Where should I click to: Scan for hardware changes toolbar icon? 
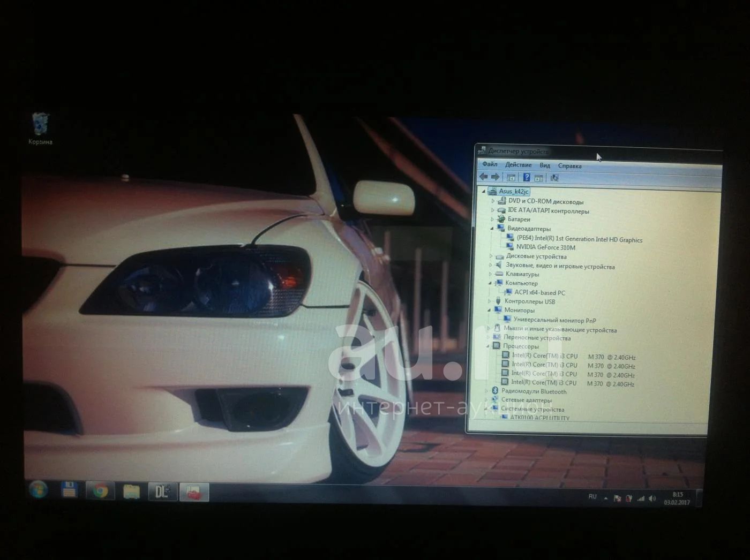(x=554, y=178)
